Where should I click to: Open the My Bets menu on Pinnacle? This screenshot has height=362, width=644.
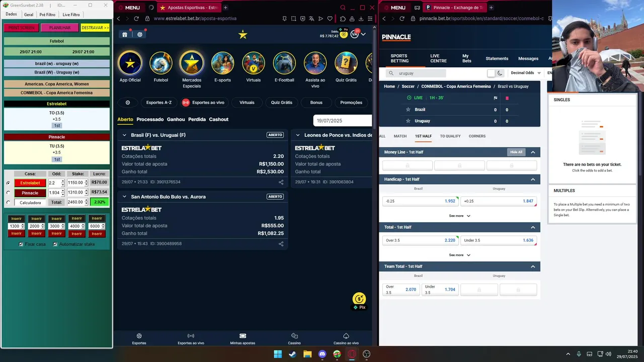pos(466,59)
